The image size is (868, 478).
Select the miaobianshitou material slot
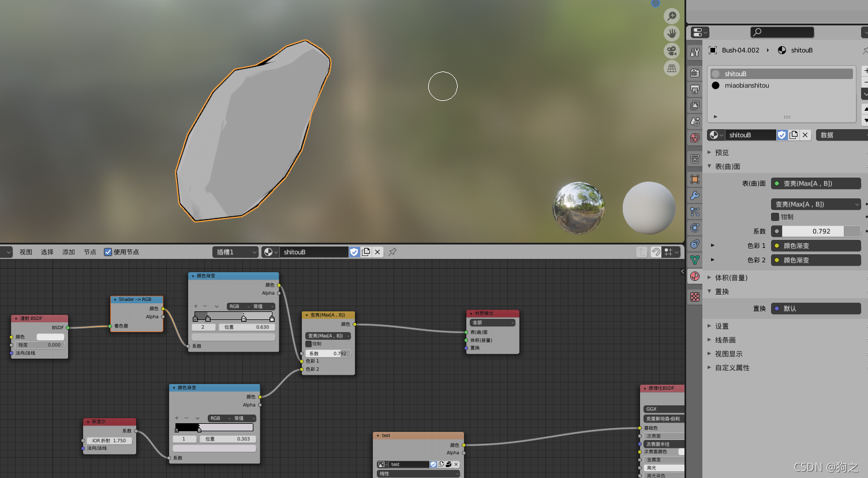pyautogui.click(x=748, y=85)
